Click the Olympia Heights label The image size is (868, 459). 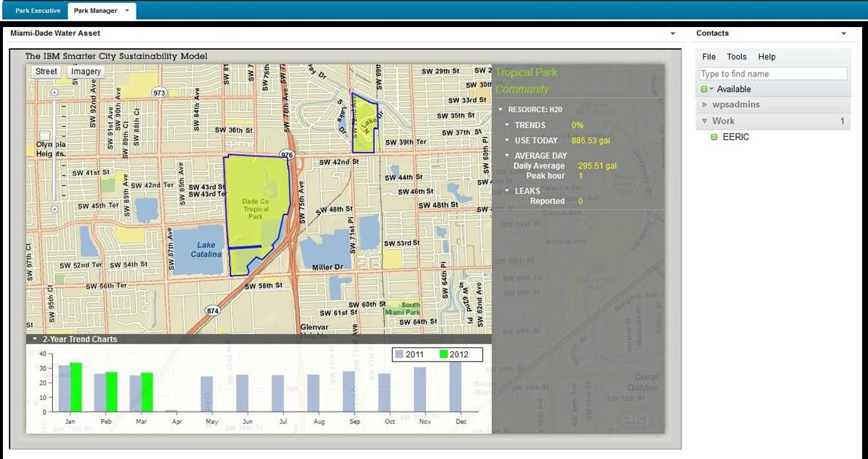(x=51, y=149)
